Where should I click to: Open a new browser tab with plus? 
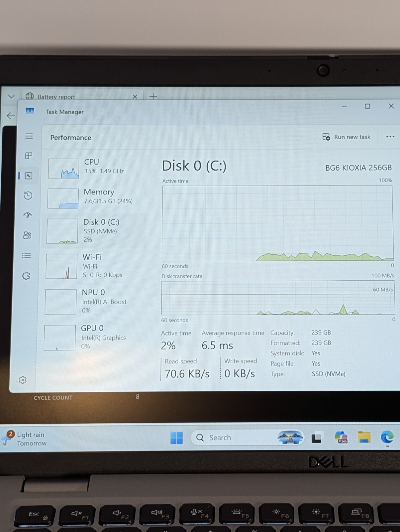[153, 96]
